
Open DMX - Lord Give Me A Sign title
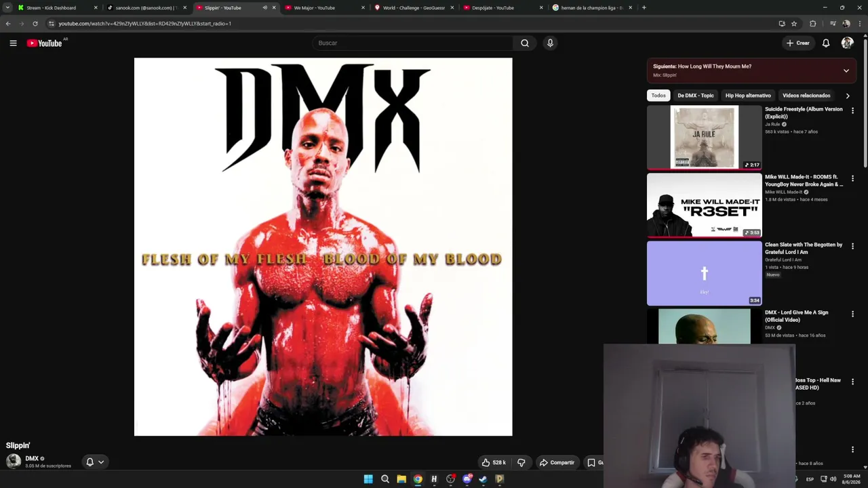(796, 316)
